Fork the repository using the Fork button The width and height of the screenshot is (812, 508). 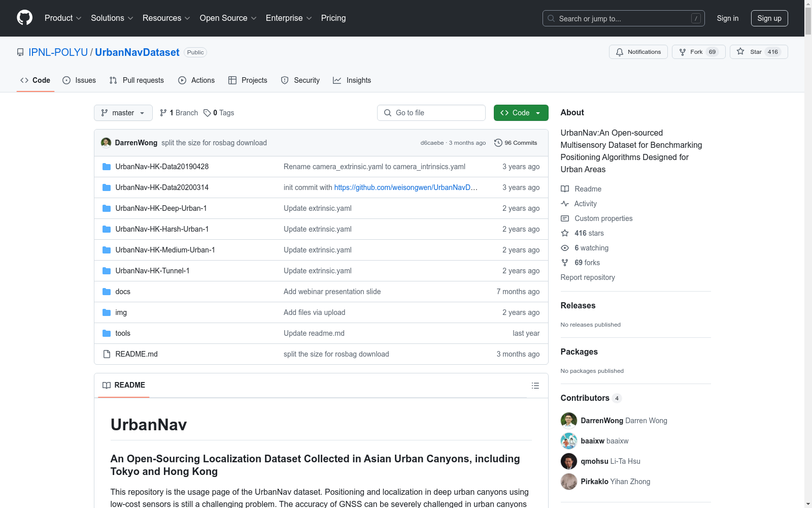pos(699,52)
